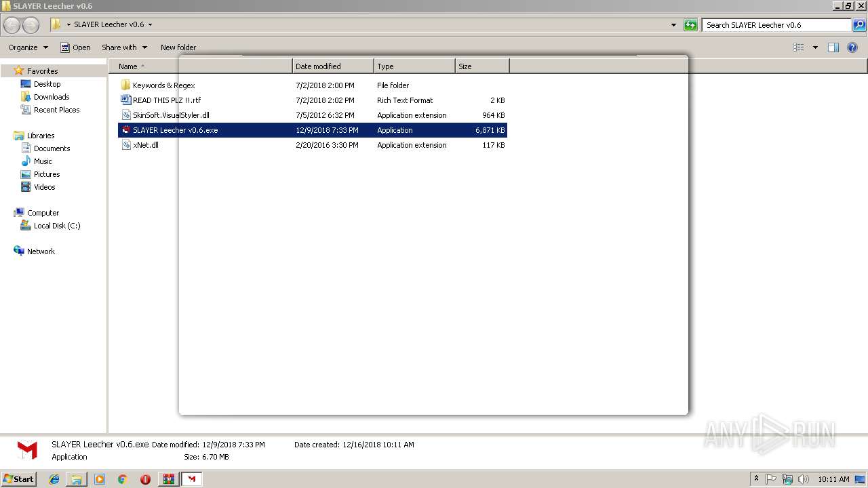Open WinRAR taskbar item
Screen dimensions: 868x488
[168, 479]
